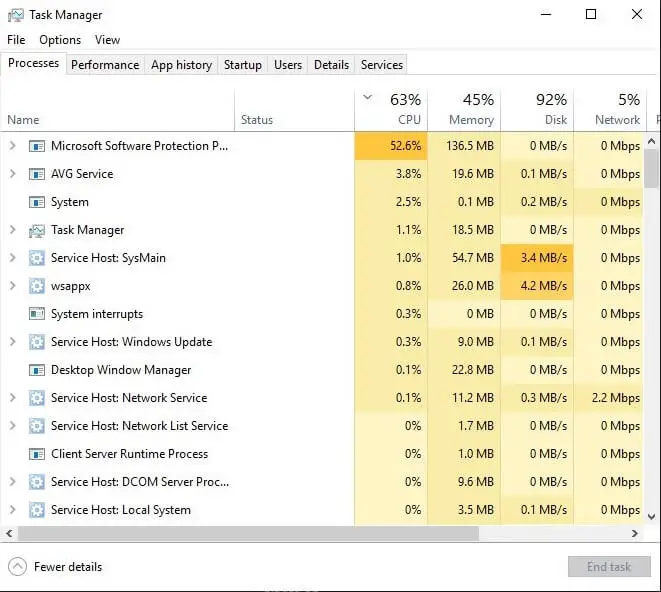Select the 4.2 MB/s disk cell
Image resolution: width=661 pixels, height=592 pixels.
(x=537, y=286)
